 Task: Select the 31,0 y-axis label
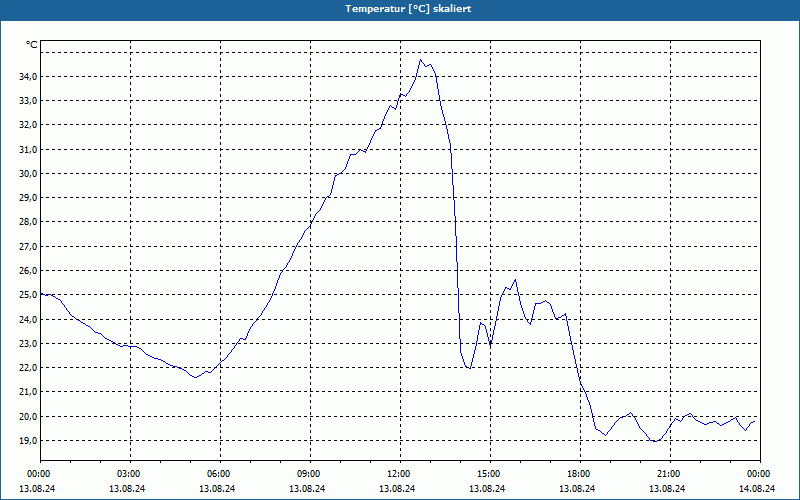click(29, 149)
